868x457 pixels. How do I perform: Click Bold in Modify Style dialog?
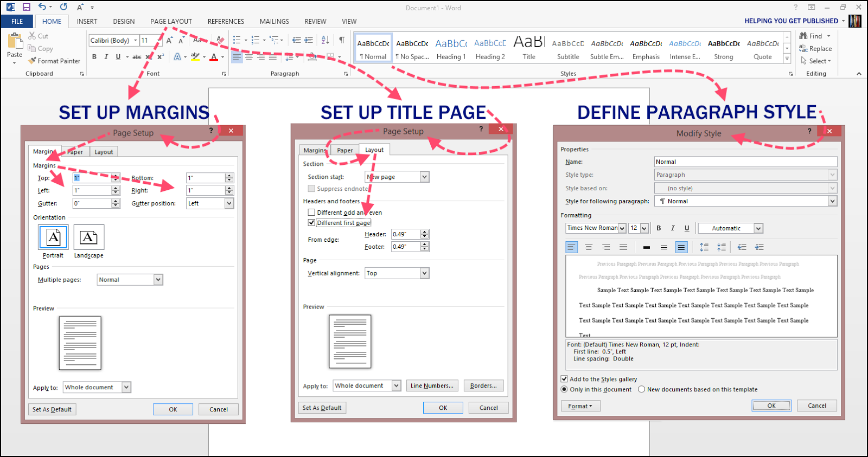pyautogui.click(x=659, y=228)
